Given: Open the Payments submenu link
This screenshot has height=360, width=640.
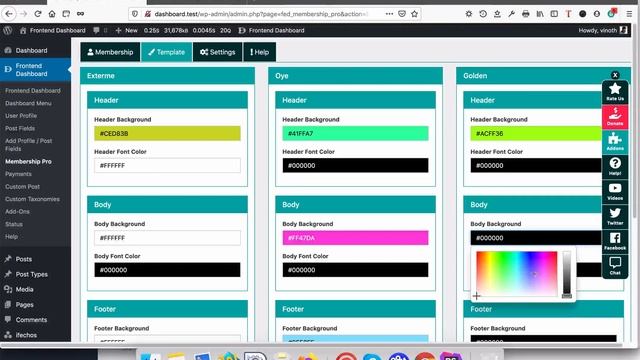Looking at the screenshot, I should click(x=18, y=174).
